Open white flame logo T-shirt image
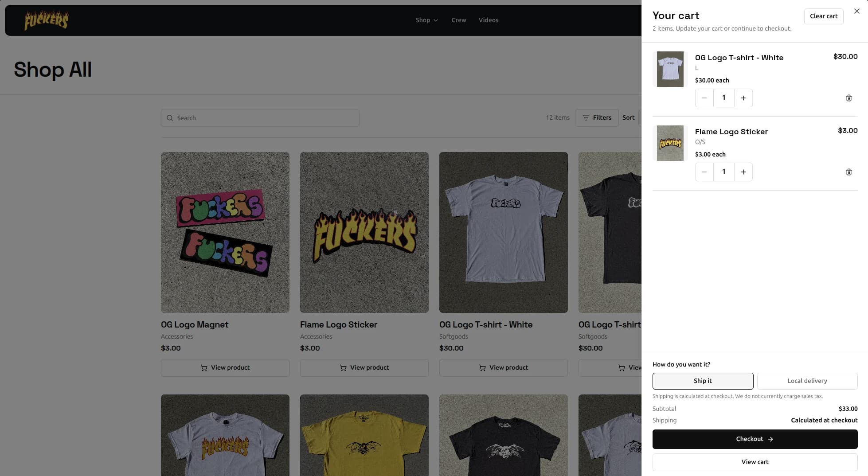The height and width of the screenshot is (476, 868). 225,435
